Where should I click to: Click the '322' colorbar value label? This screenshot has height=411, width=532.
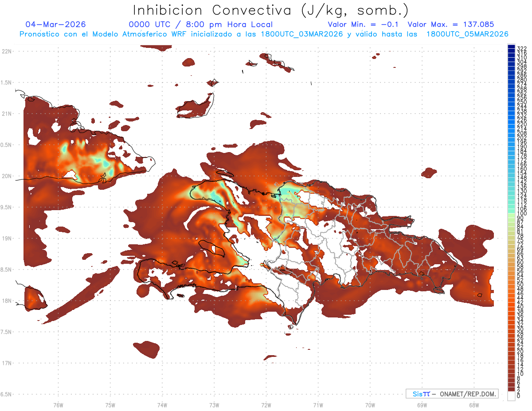[522, 48]
